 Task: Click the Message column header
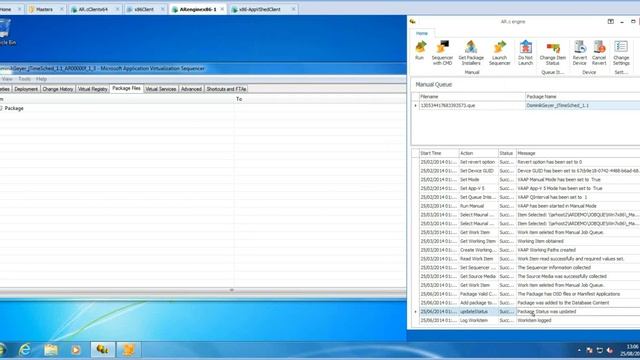coord(578,153)
